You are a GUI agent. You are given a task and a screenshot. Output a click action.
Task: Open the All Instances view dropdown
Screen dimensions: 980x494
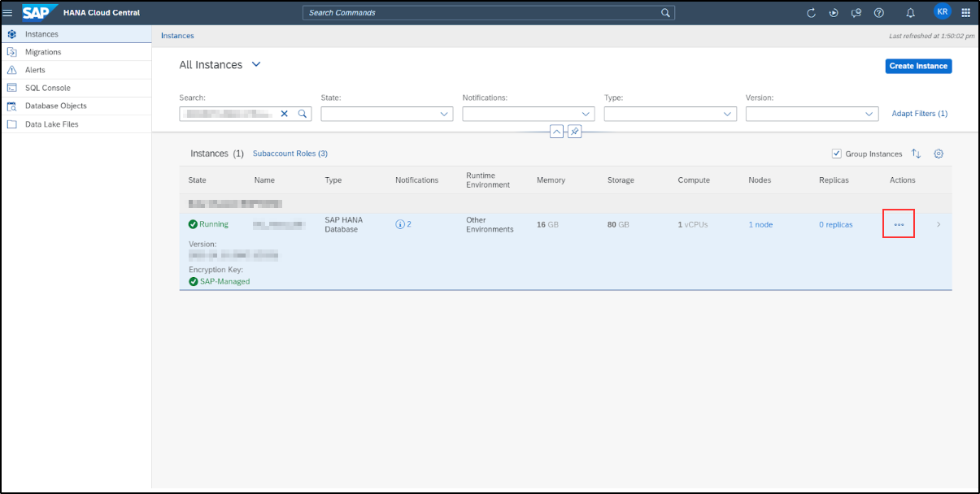[x=256, y=65]
